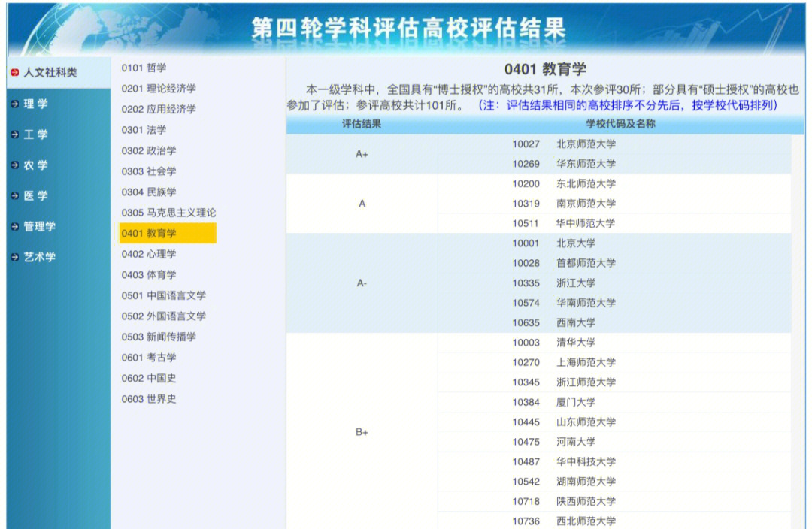Viewport: 812px width, 529px height.
Task: Click the B+ rating cell
Action: coord(362,432)
